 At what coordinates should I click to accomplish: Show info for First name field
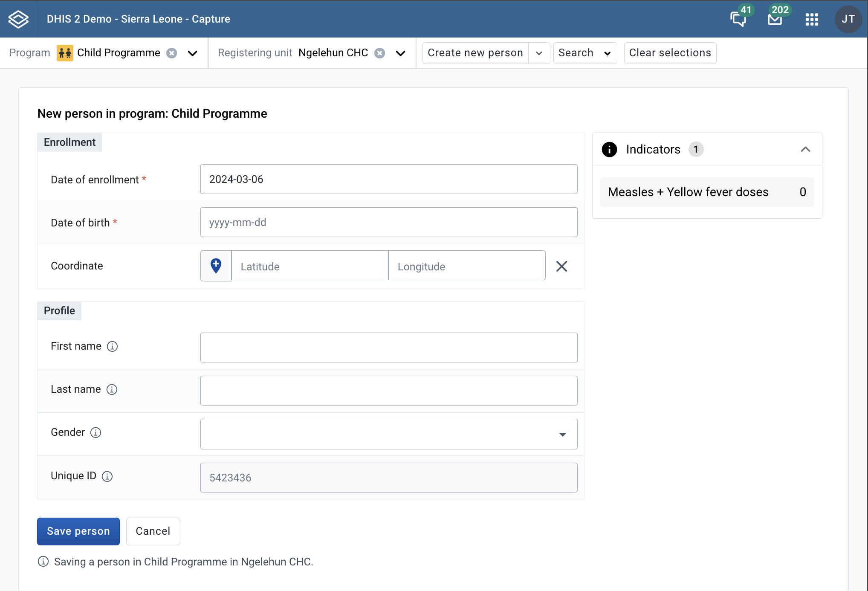[x=112, y=346]
